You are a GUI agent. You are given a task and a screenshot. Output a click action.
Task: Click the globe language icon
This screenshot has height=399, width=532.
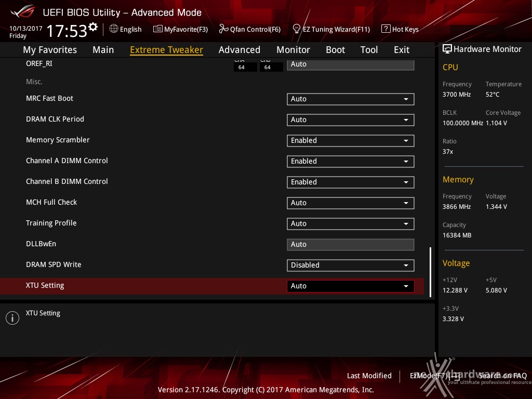[114, 29]
